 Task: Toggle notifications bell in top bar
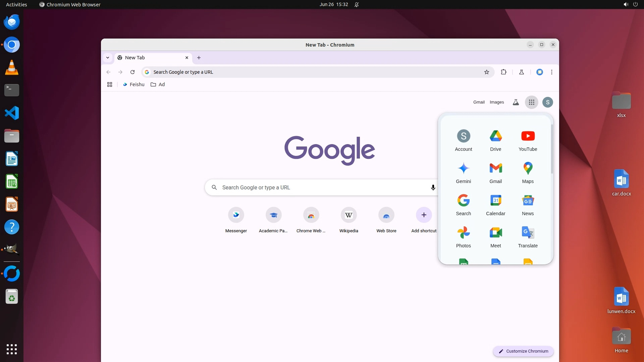pyautogui.click(x=357, y=5)
